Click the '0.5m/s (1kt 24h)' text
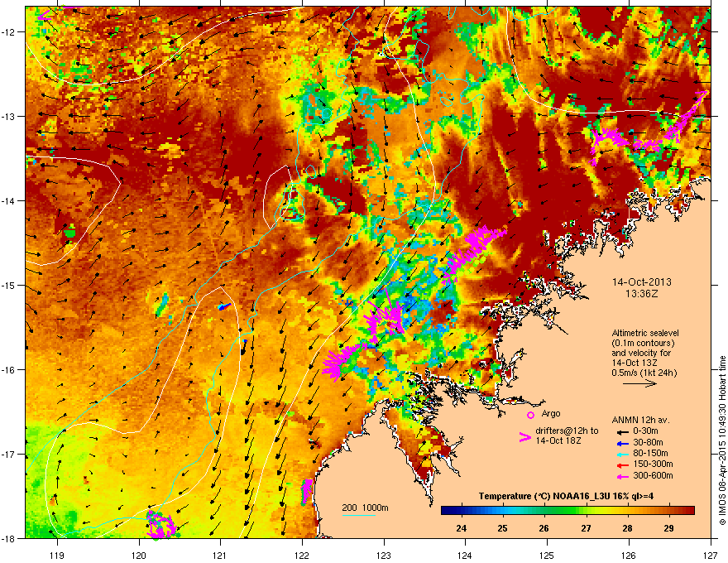This screenshot has height=563, width=728. click(x=644, y=373)
